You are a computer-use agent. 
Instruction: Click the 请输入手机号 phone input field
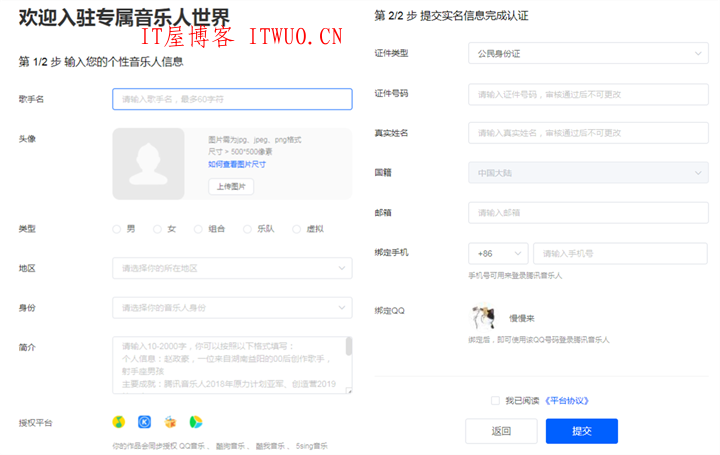(x=620, y=253)
